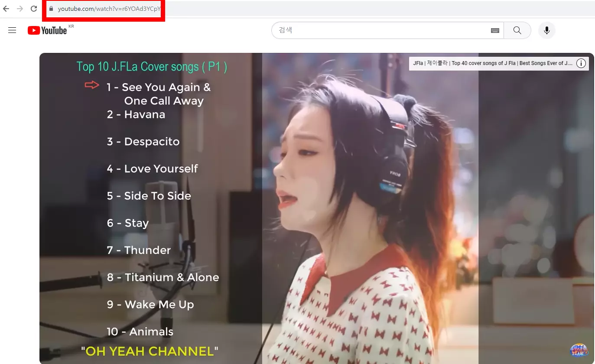
Task: Click the "10 - Animals" line in video
Action: [x=140, y=332]
